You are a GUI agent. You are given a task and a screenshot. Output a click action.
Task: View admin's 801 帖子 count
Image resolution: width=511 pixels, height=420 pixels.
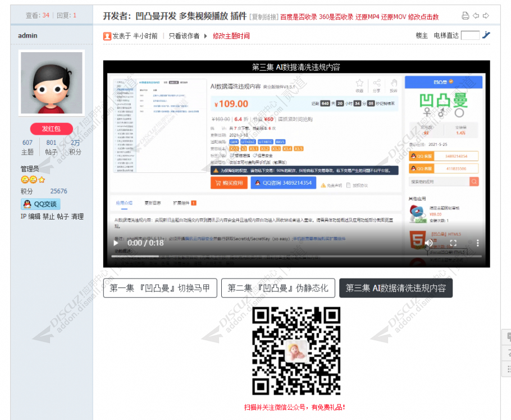pyautogui.click(x=51, y=147)
